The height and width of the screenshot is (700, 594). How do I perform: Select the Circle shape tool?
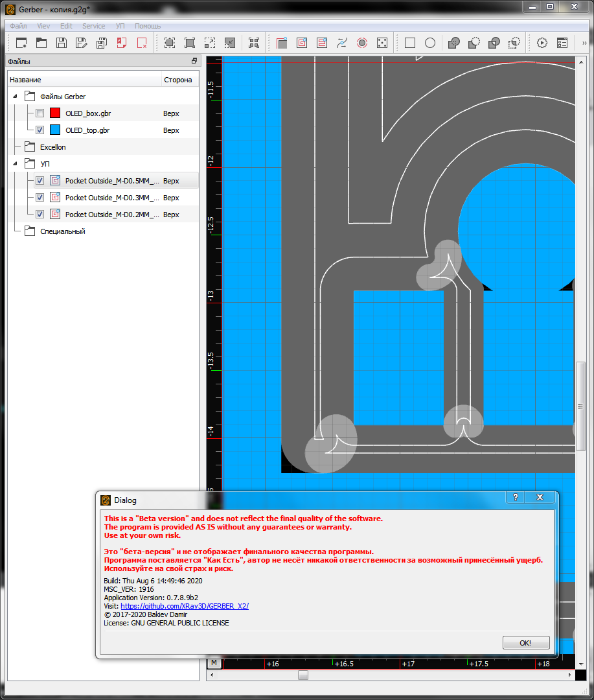click(429, 43)
